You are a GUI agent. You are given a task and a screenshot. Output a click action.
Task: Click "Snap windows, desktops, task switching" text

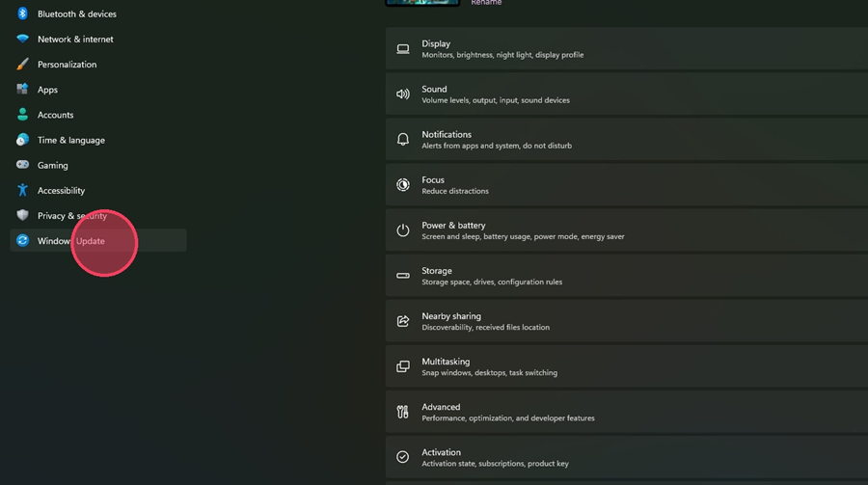[x=489, y=372]
